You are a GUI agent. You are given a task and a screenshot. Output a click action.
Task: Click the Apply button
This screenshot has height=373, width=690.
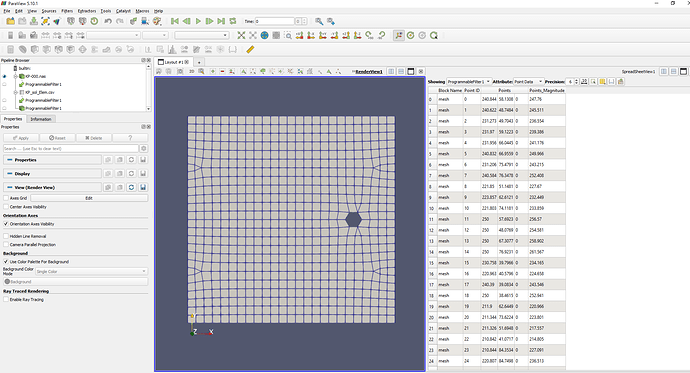pyautogui.click(x=21, y=138)
